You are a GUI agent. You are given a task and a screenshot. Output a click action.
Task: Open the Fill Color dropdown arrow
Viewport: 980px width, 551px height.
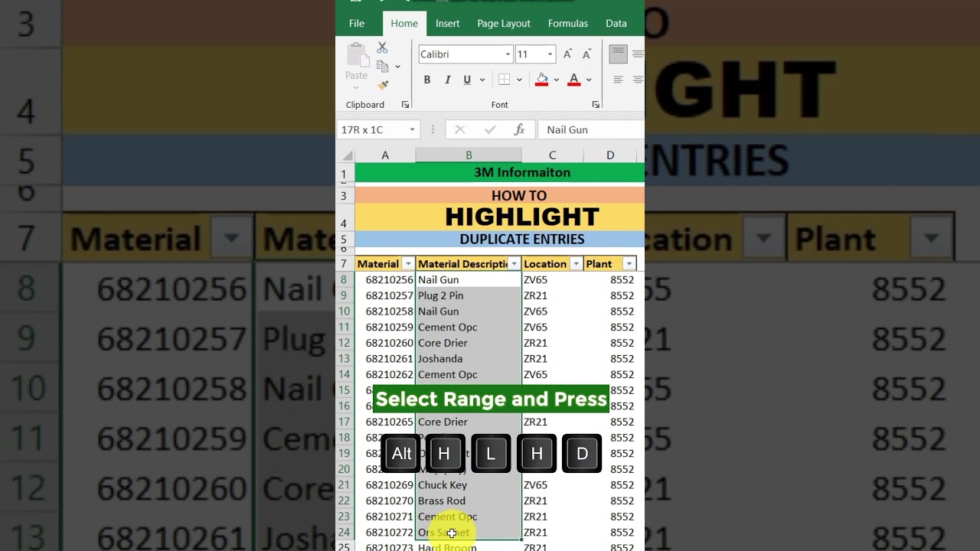point(556,80)
